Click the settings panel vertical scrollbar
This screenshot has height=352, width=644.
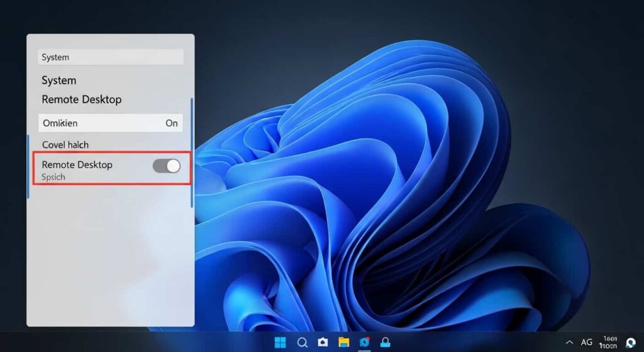click(x=192, y=152)
